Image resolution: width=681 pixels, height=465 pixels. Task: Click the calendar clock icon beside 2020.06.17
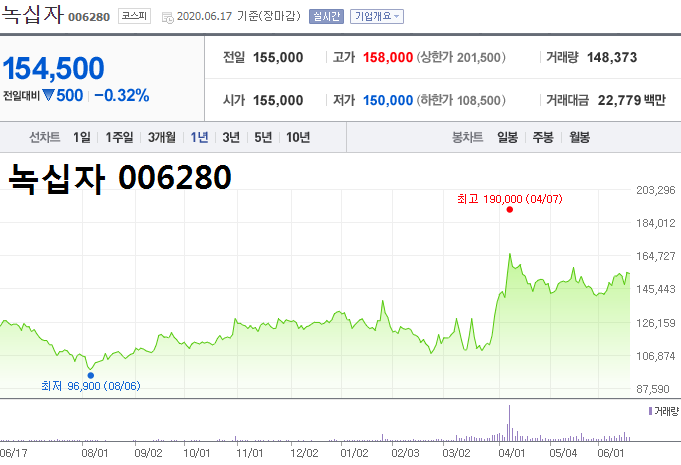coord(168,17)
